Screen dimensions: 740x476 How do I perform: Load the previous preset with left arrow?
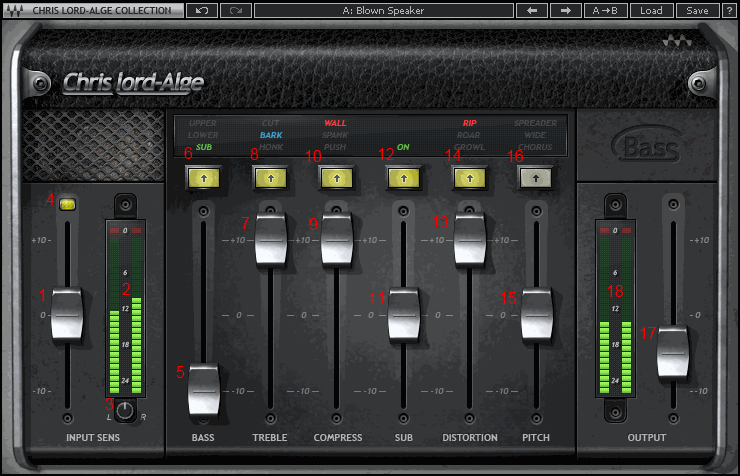(531, 10)
